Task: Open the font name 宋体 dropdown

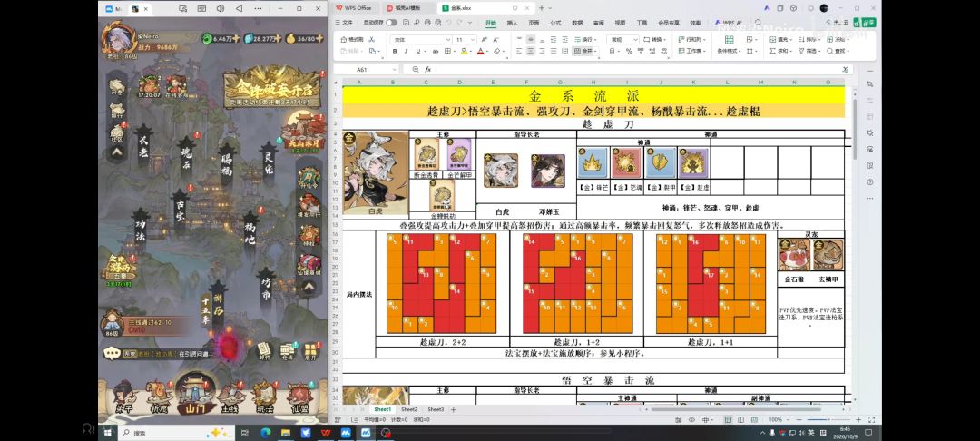Action: click(447, 39)
